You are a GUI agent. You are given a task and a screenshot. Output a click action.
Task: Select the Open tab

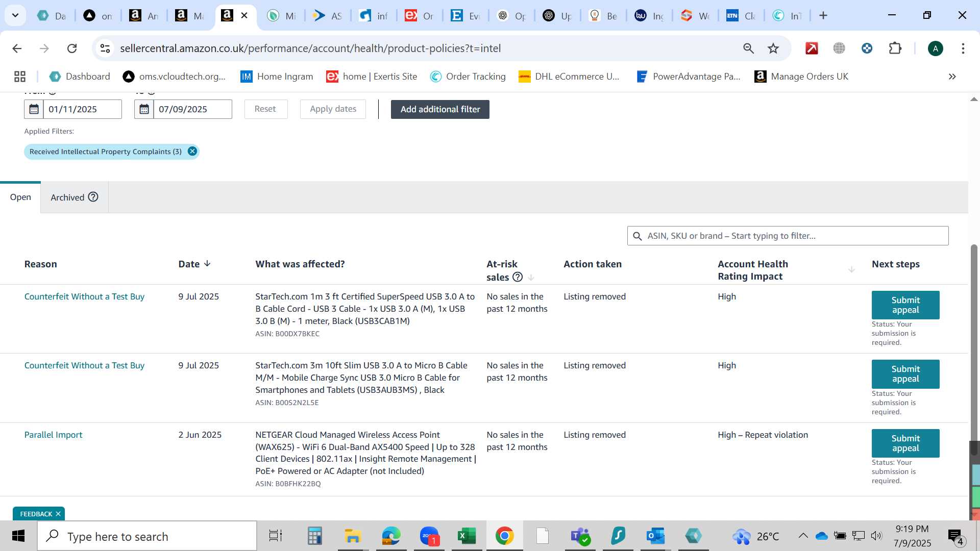pos(20,197)
